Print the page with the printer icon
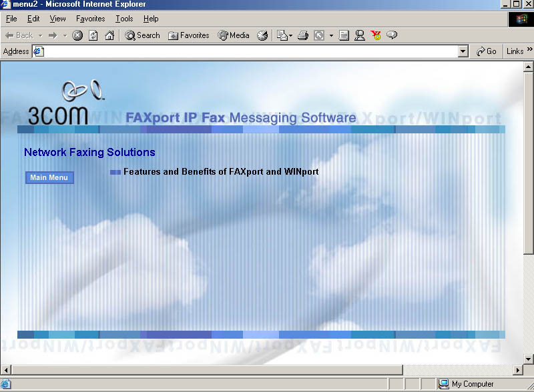Screen dimensions: 534x392 point(303,35)
